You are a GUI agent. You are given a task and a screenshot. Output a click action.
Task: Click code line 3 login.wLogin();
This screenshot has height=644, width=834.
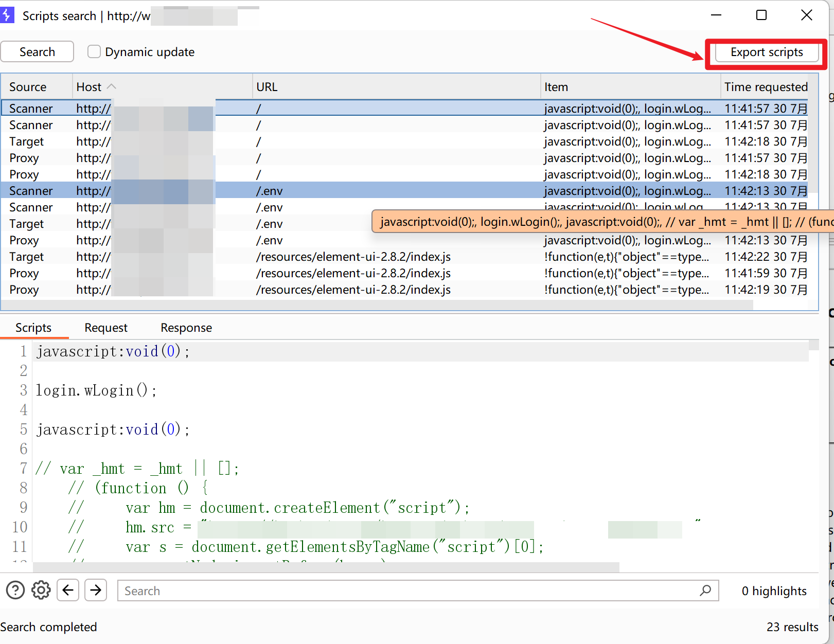coord(96,390)
